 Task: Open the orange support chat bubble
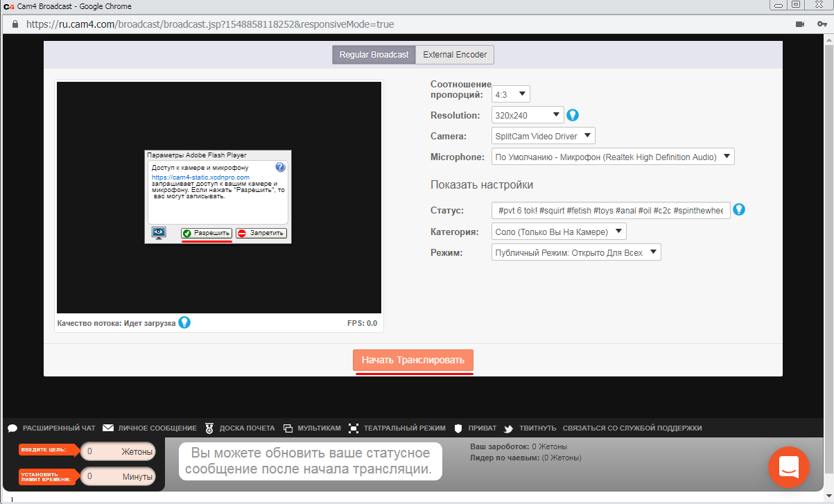788,467
